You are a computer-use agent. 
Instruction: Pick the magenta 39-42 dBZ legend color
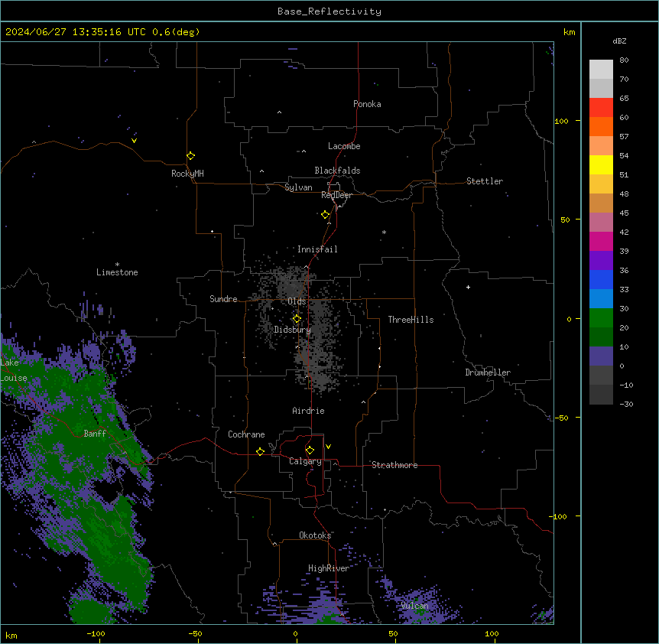click(x=601, y=241)
